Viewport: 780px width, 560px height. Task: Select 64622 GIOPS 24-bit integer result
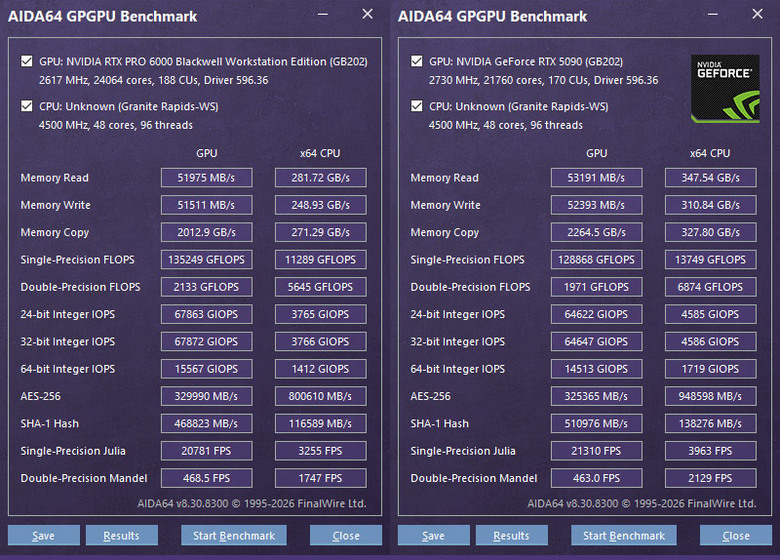pyautogui.click(x=596, y=314)
